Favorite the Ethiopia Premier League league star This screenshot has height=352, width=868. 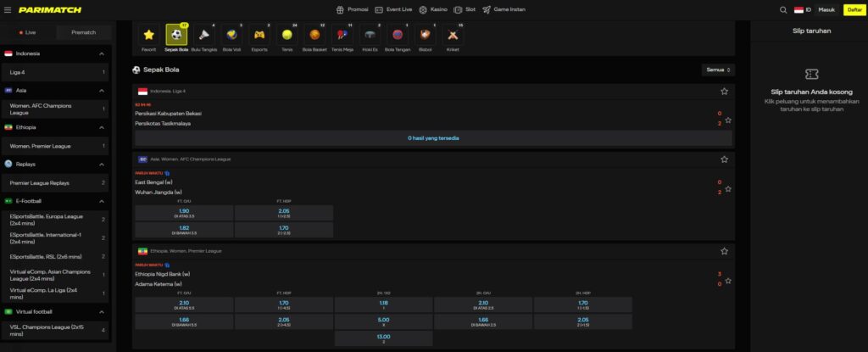click(724, 251)
